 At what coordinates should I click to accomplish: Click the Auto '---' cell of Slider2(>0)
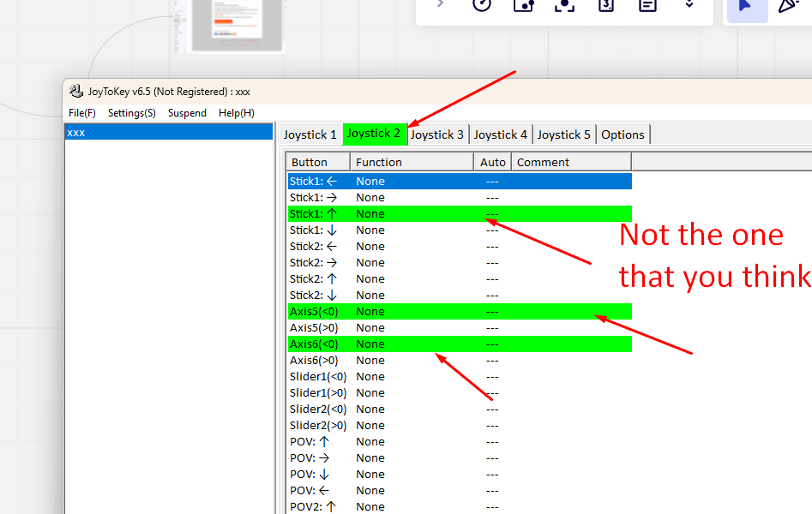pos(492,426)
